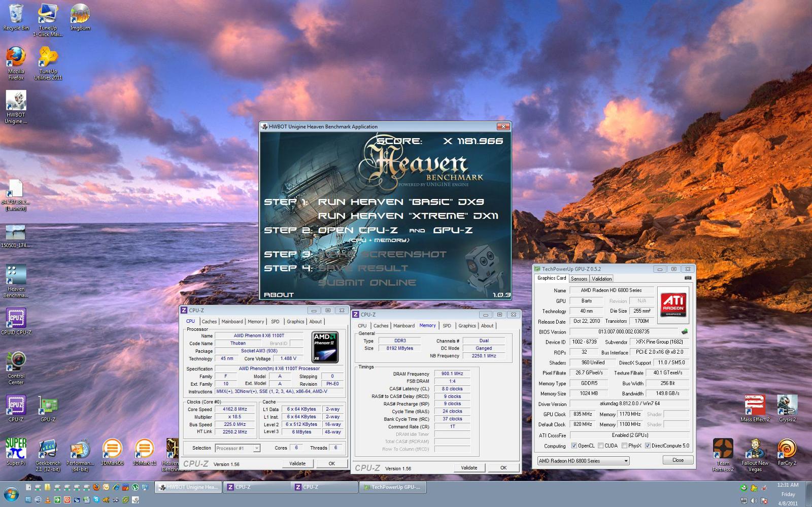Open the CPUID CPU-Z desktop shortcut
The height and width of the screenshot is (507, 812).
coord(16,321)
